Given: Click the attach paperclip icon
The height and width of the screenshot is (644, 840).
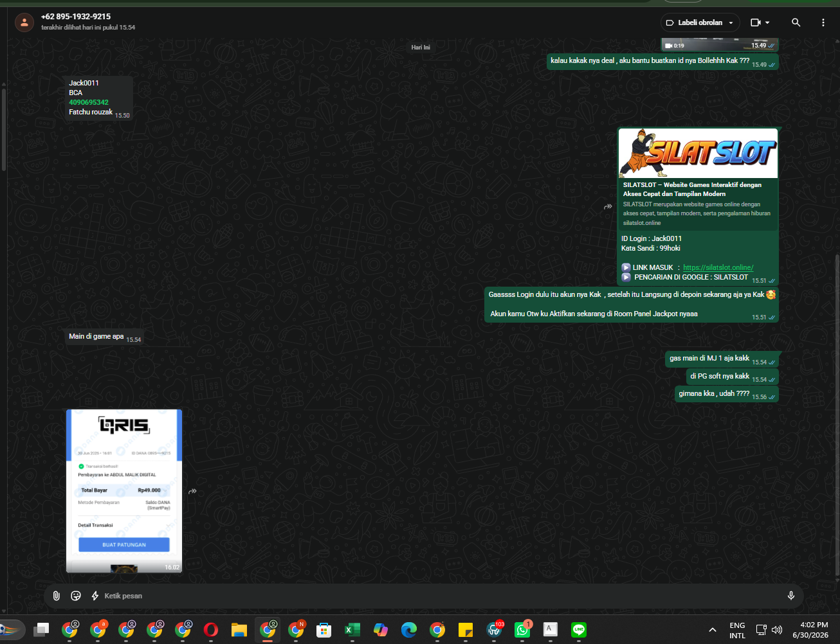Looking at the screenshot, I should 57,596.
